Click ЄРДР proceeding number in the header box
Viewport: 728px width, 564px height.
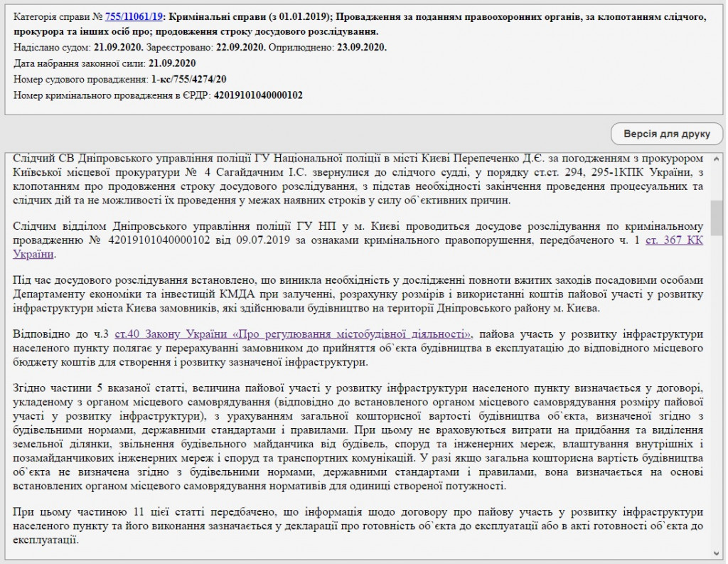click(257, 95)
